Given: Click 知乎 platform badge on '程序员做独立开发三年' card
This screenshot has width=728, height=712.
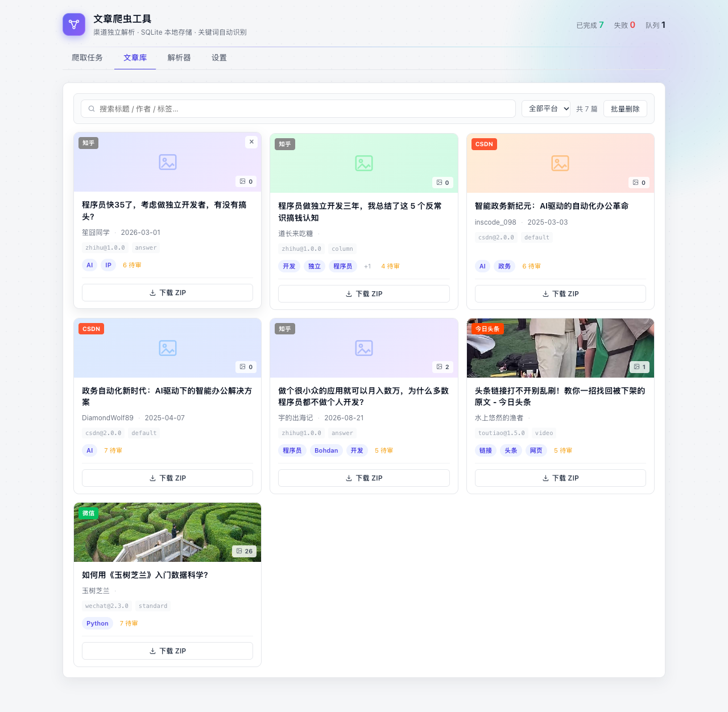Looking at the screenshot, I should 285,144.
